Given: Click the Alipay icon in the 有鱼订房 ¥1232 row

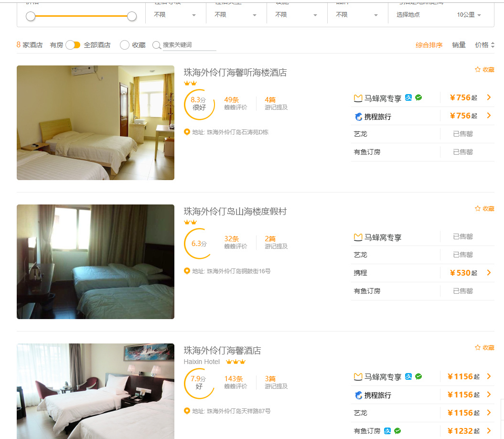Looking at the screenshot, I should (x=387, y=431).
